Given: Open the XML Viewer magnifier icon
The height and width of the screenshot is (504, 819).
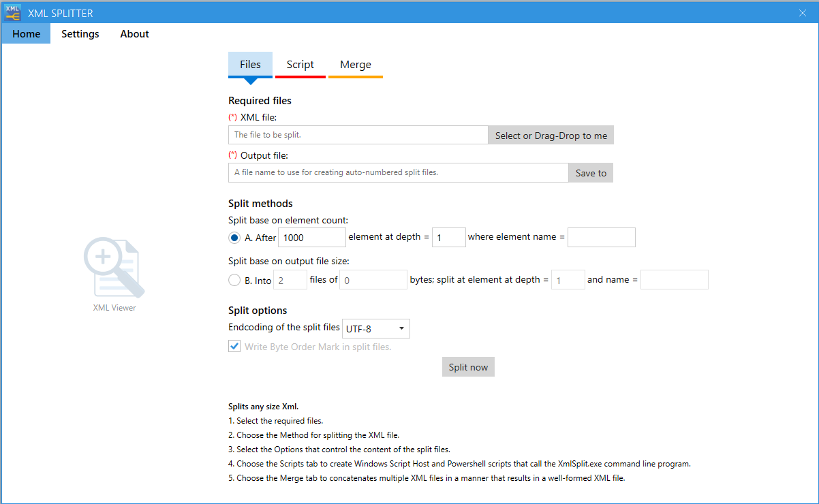Looking at the screenshot, I should (x=114, y=268).
